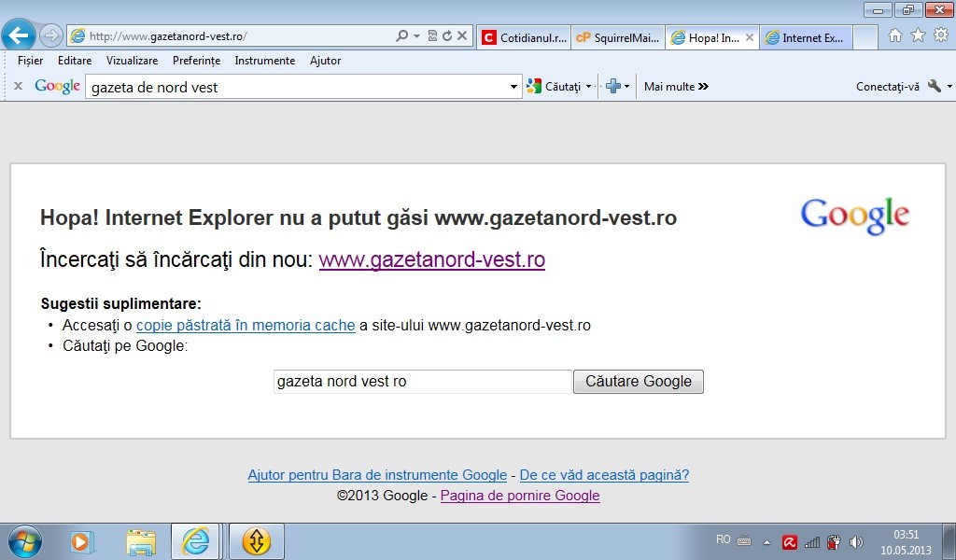
Task: Click the Google logo on error page
Action: (x=855, y=216)
